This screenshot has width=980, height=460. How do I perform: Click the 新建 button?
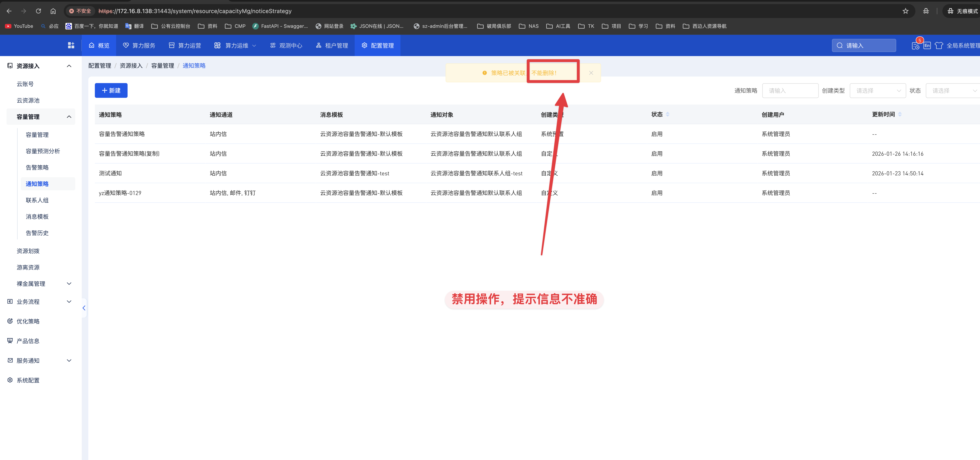[x=111, y=90]
